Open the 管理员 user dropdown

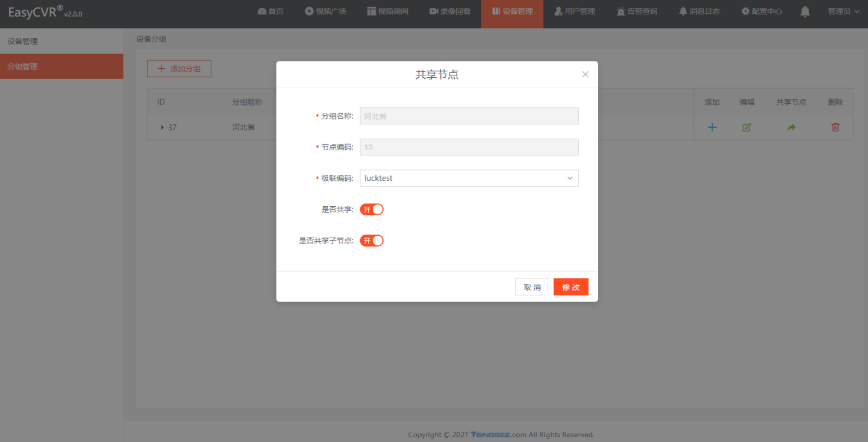click(843, 11)
